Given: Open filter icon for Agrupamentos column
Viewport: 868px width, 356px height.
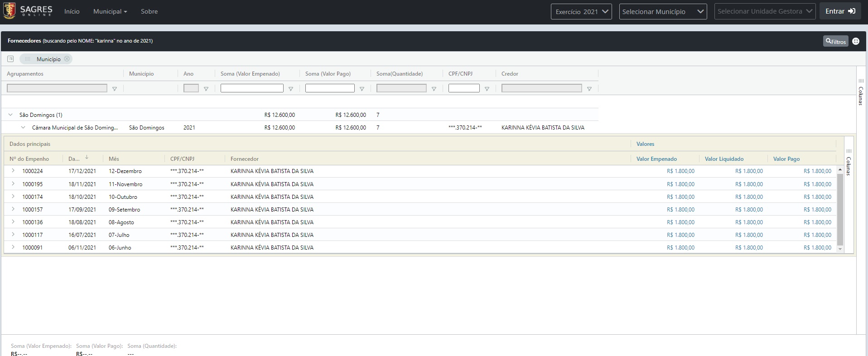Looking at the screenshot, I should [115, 89].
